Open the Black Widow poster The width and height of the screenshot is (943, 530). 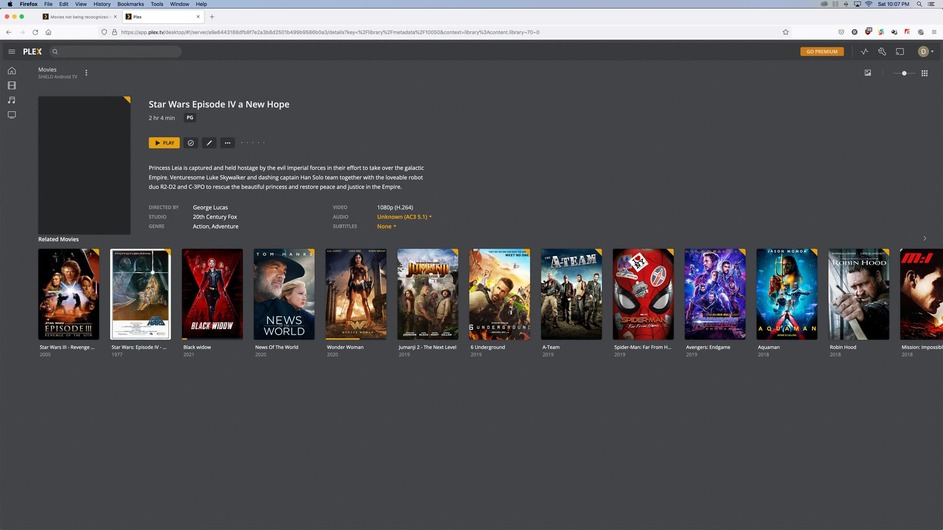point(212,294)
